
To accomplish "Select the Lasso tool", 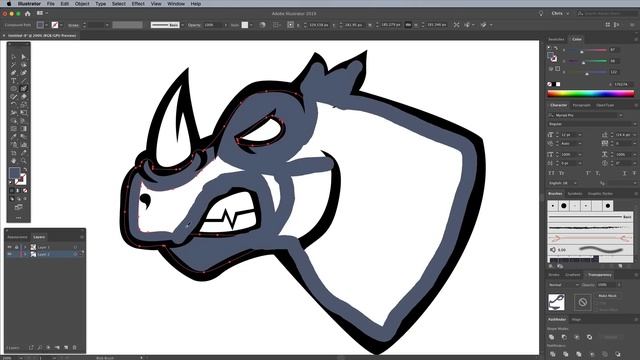I will coord(24,65).
